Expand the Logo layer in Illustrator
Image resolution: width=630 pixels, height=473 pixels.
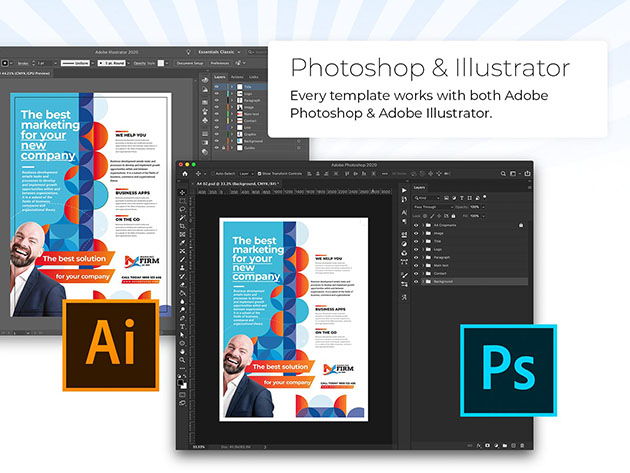tap(232, 93)
